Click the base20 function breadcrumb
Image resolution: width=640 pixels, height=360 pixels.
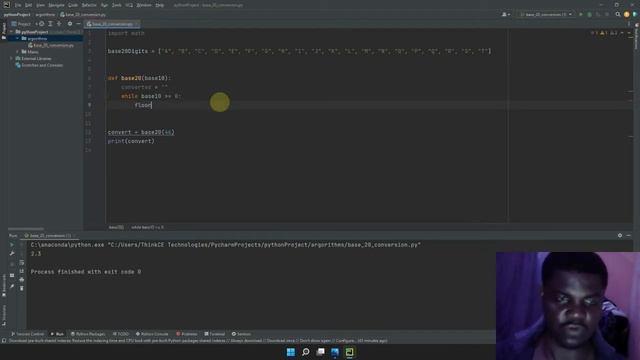pos(116,227)
